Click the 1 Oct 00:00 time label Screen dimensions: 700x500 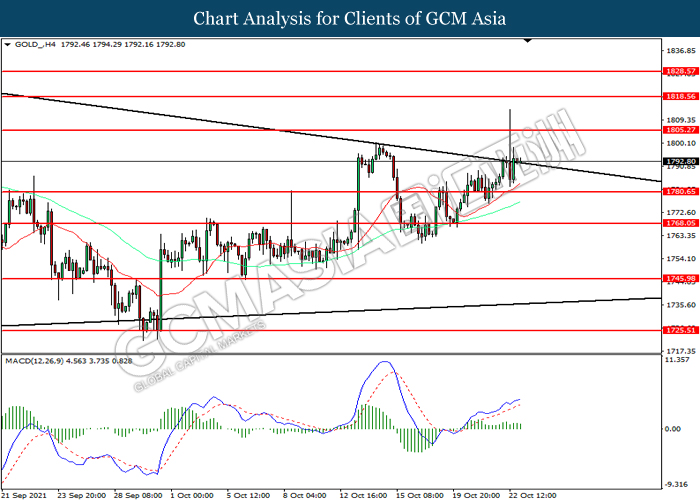coord(192,496)
